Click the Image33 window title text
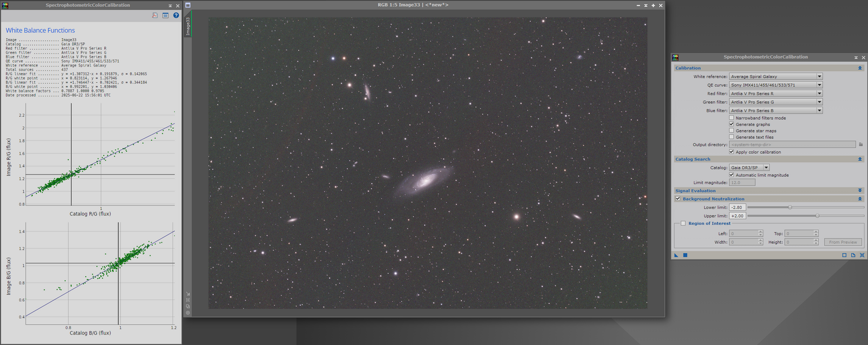 click(413, 5)
